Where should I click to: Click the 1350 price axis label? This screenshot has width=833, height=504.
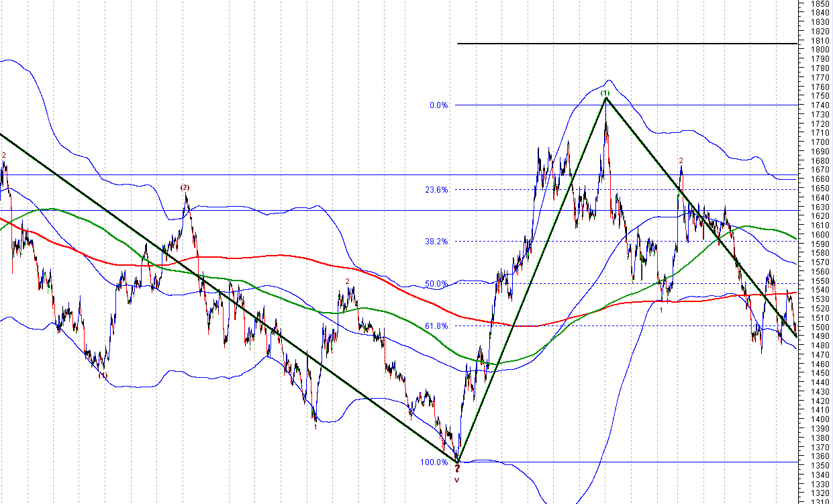point(819,465)
